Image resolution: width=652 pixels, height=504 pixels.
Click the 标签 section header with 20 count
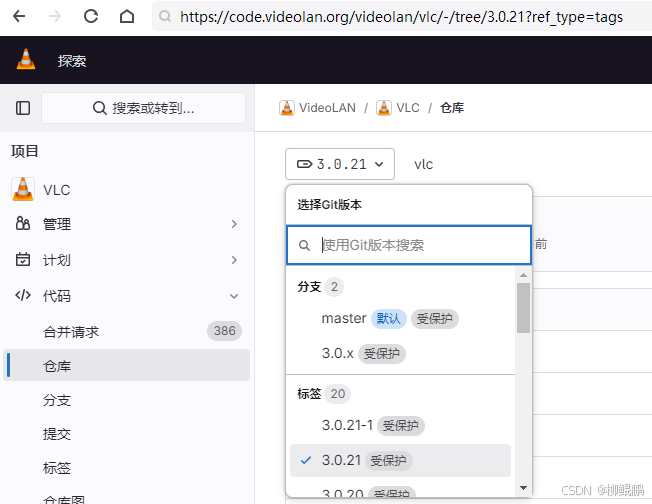click(324, 393)
